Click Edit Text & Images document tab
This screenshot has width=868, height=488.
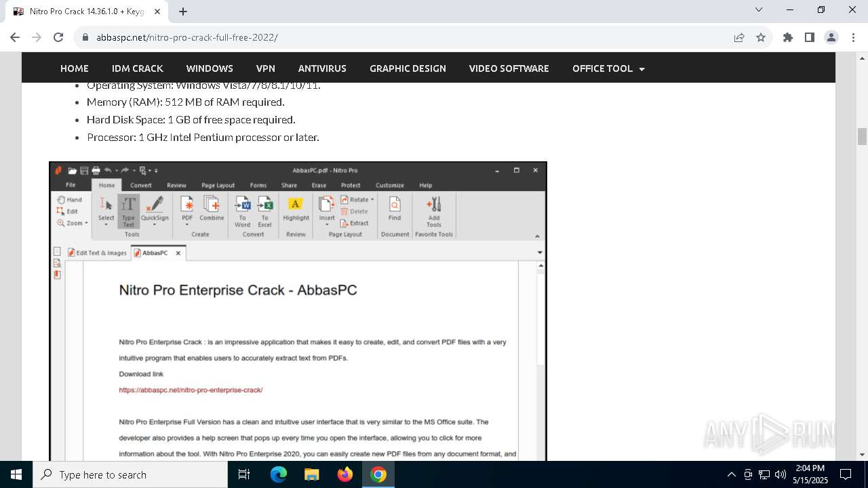98,253
